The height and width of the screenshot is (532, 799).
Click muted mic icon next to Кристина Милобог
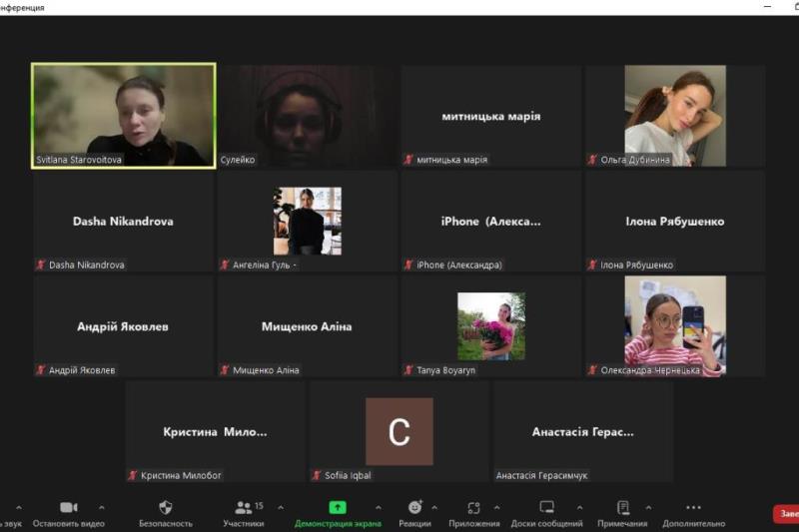click(133, 475)
